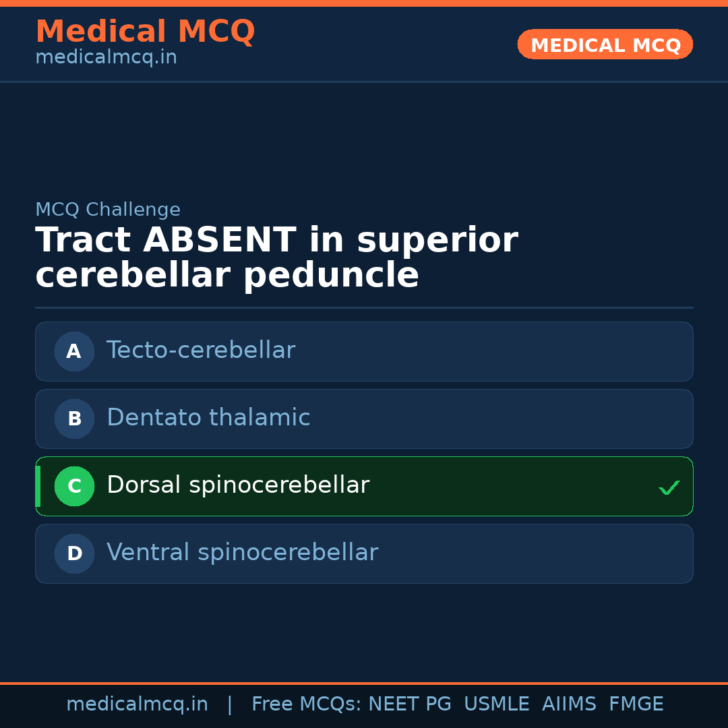The image size is (728, 728).
Task: Click the FMGE footer text
Action: 636,704
